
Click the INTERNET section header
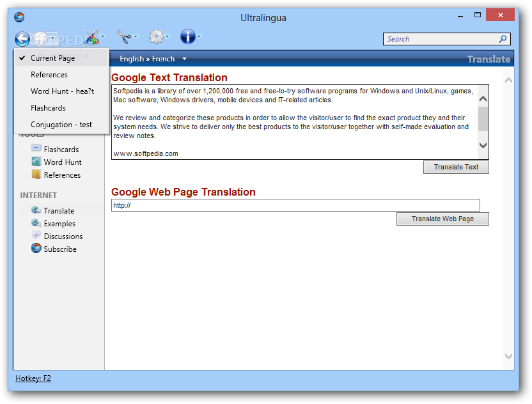(38, 196)
